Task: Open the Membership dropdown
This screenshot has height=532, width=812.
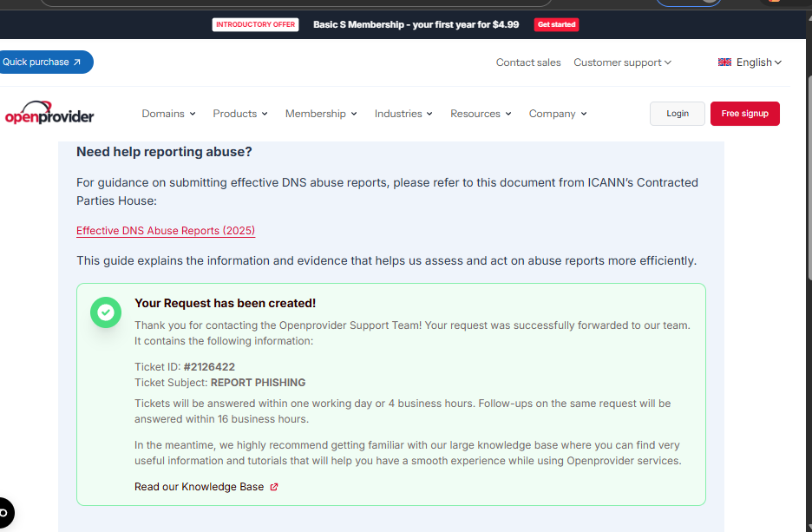Action: coord(321,114)
